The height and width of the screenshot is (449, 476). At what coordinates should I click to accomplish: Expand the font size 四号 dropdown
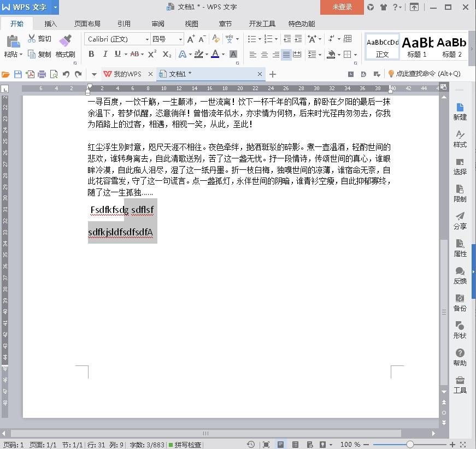pos(180,39)
